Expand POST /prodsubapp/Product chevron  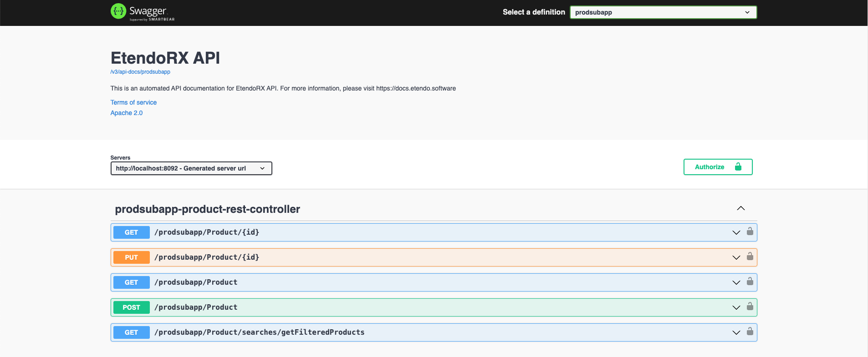click(x=736, y=307)
